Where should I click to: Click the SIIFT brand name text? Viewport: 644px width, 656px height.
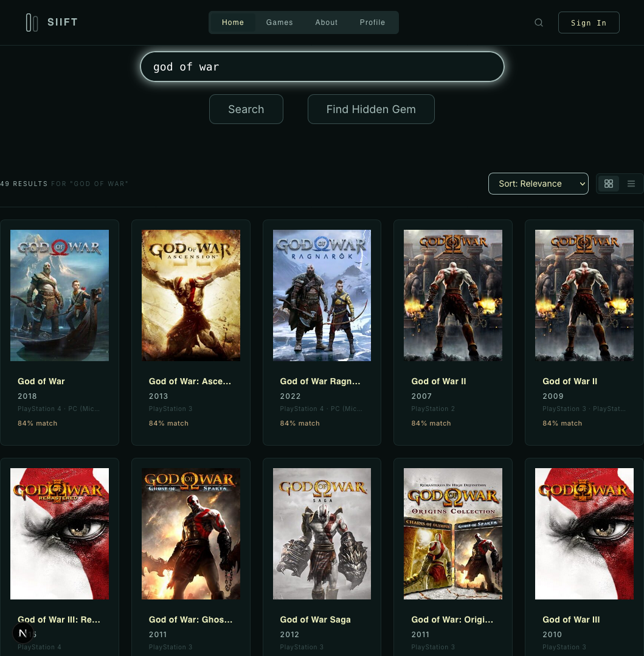(x=63, y=22)
